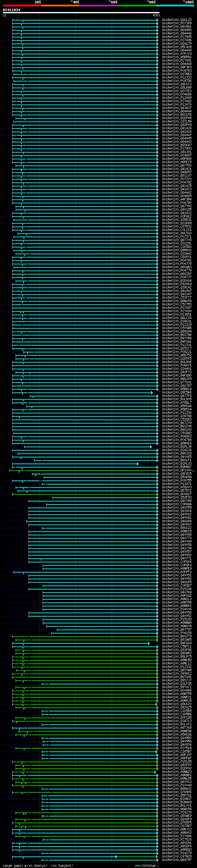Screen dimensions: 197x868
Task: Select the UniRef100_P24006 label
Action: tap(177, 609)
